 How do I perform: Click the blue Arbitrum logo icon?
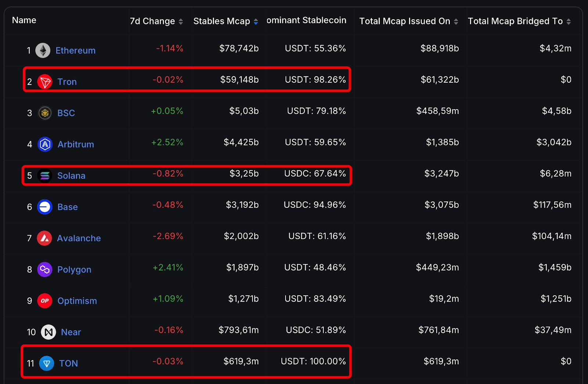point(45,144)
